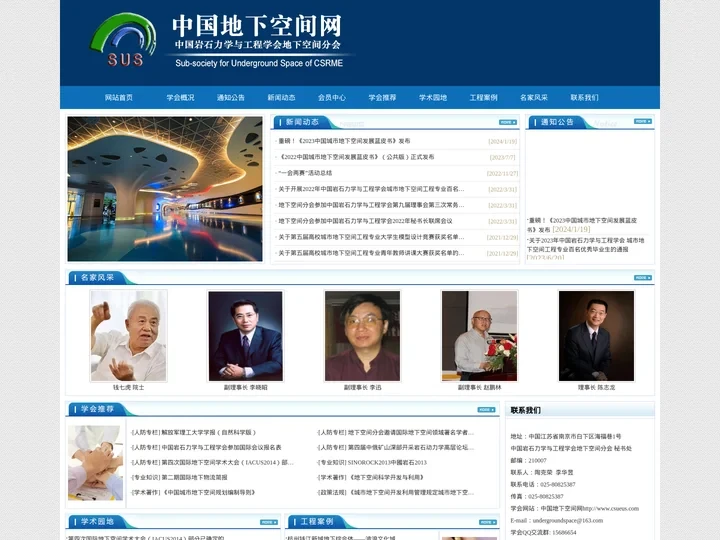Open [专业知识] SINOROCK2013中國岩石2013
The image size is (720, 540).
(372, 462)
